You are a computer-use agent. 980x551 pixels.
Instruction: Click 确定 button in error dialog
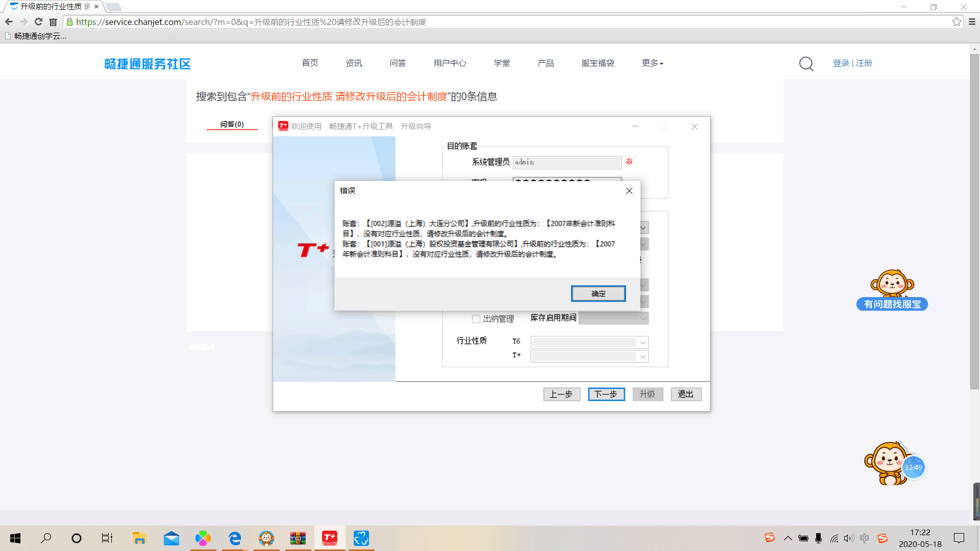pyautogui.click(x=598, y=293)
